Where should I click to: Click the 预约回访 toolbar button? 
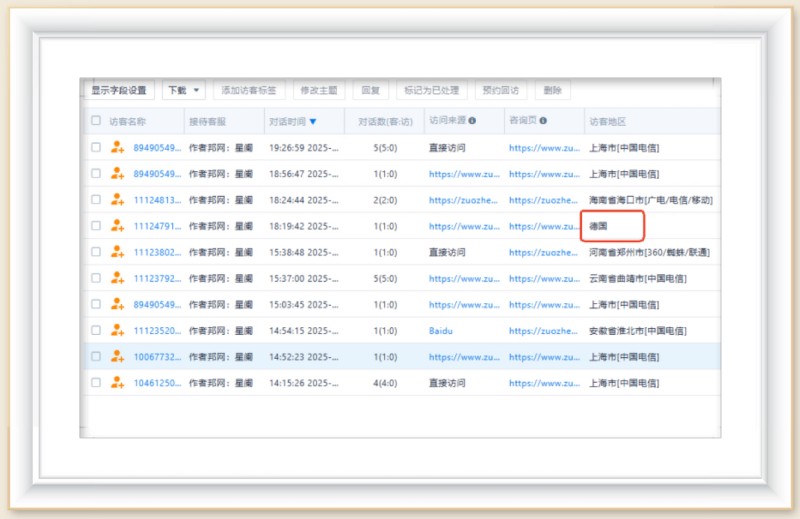coord(500,90)
